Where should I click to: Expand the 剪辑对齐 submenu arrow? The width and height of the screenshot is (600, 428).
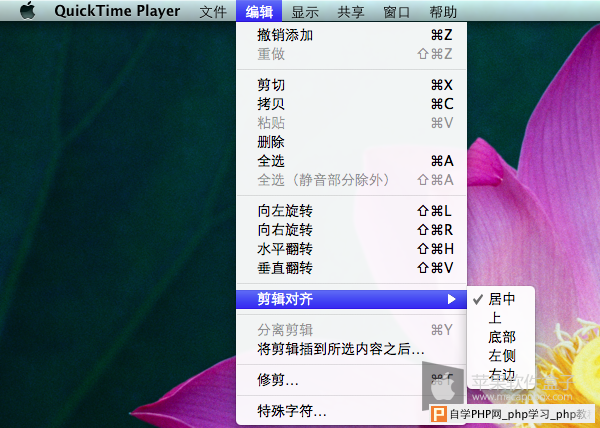pyautogui.click(x=452, y=299)
